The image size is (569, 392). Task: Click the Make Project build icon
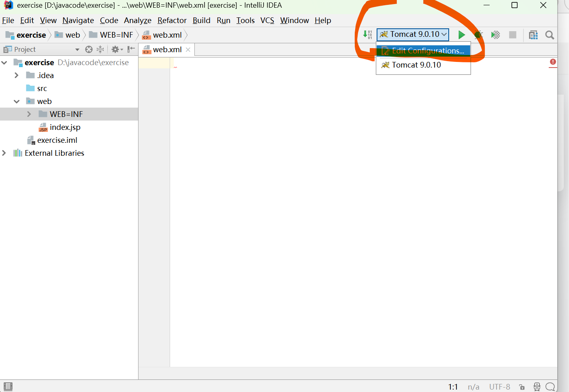point(367,35)
